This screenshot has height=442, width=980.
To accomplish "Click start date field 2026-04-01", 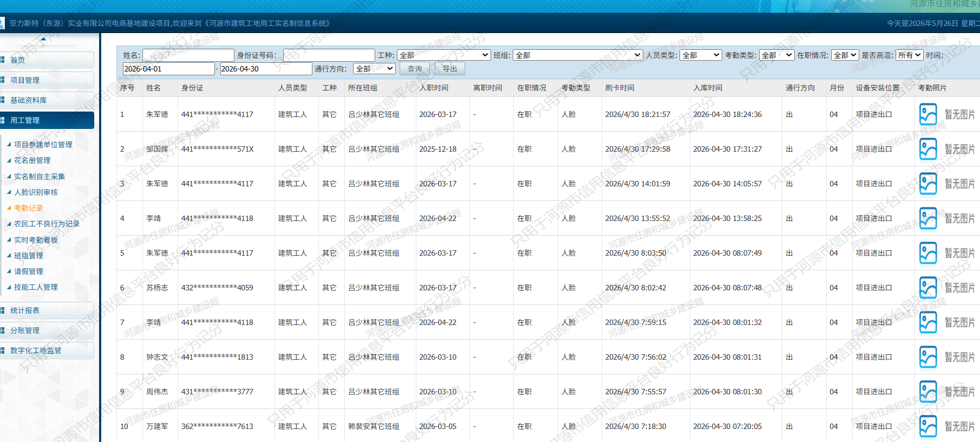I will (x=168, y=69).
